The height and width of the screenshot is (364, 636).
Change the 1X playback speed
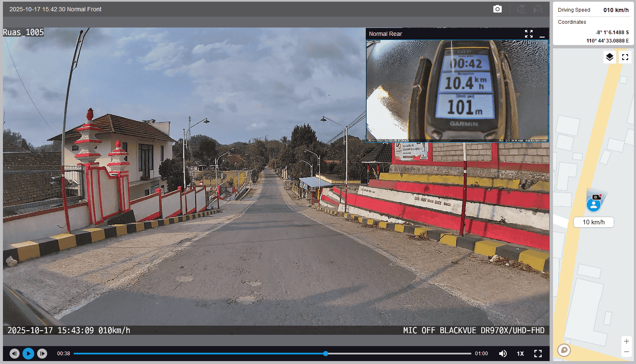click(520, 354)
